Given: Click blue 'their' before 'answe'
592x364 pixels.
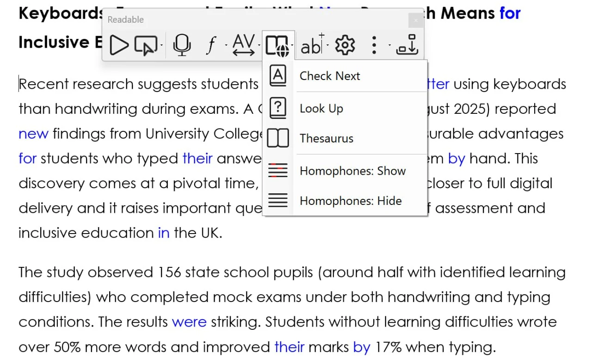Looking at the screenshot, I should (197, 159).
